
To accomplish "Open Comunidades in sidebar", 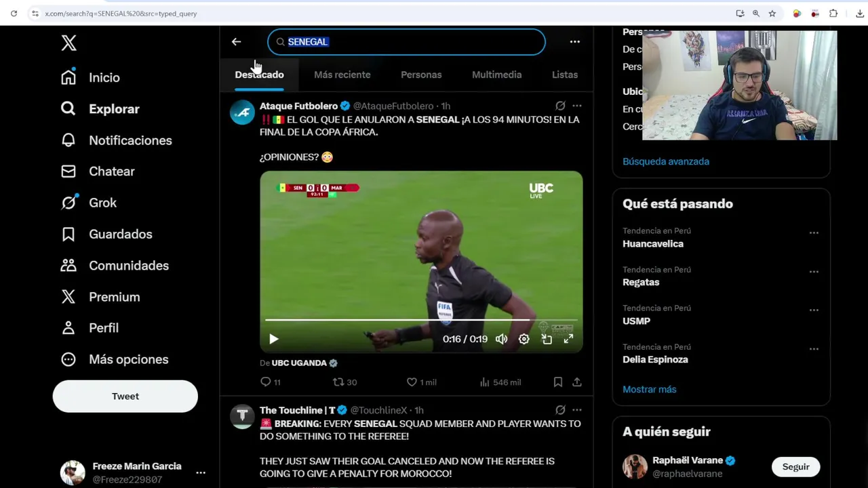I will (115, 266).
